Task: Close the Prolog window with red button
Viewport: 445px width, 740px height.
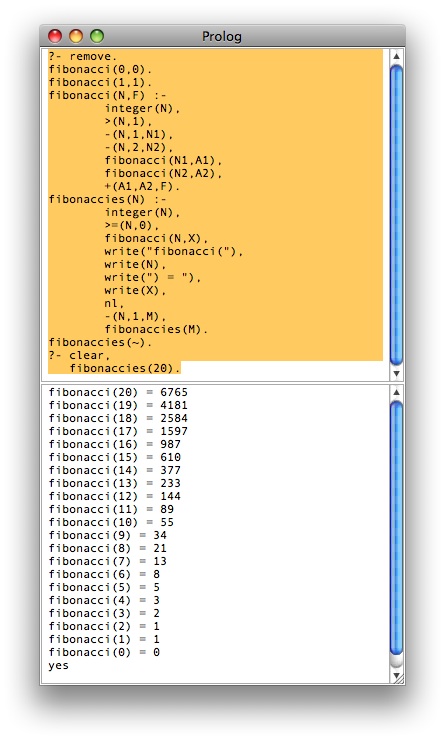Action: (55, 36)
